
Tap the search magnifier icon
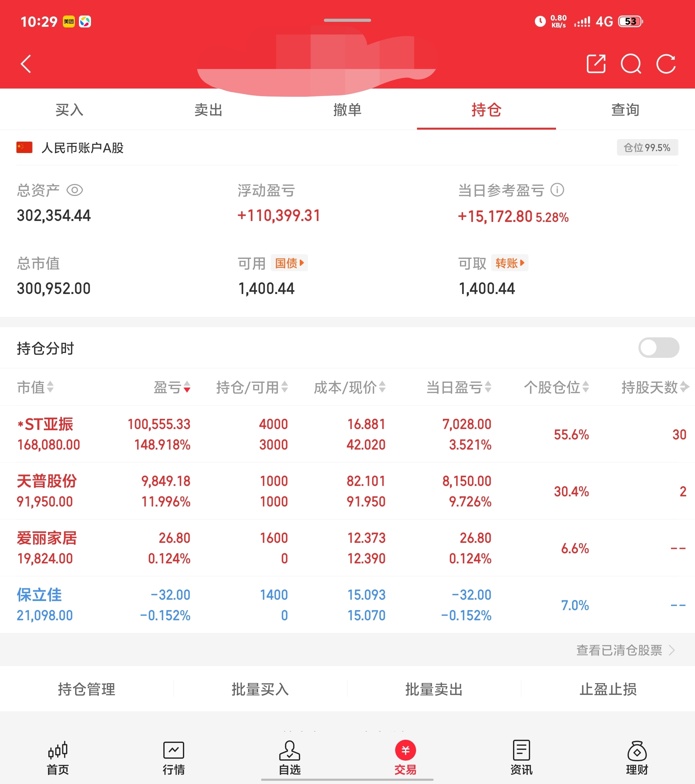coord(631,64)
